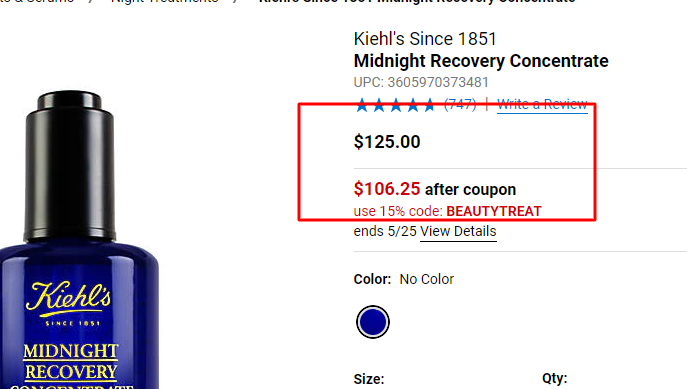Image resolution: width=687 pixels, height=389 pixels.
Task: Open the Write a Review link
Action: click(542, 104)
